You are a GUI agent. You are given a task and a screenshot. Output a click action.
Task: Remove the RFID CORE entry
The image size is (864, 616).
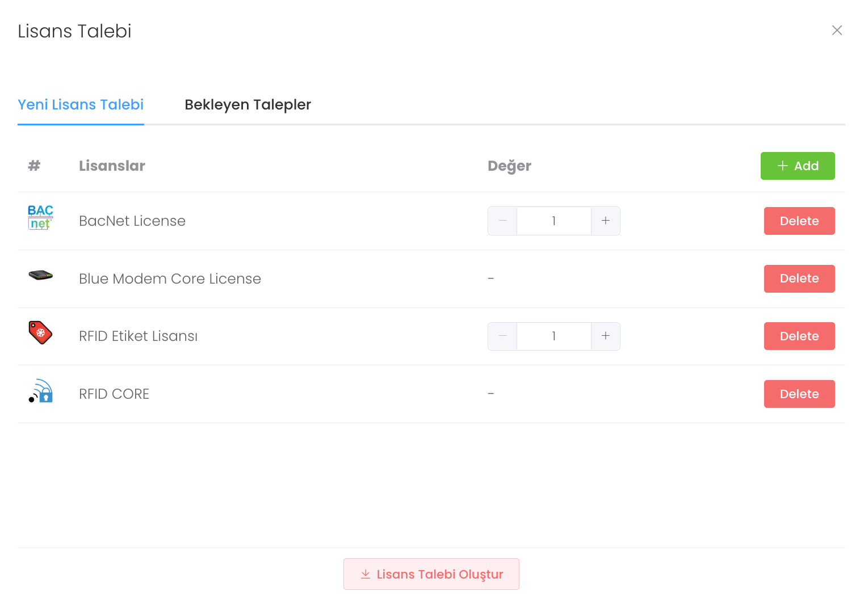pyautogui.click(x=799, y=394)
